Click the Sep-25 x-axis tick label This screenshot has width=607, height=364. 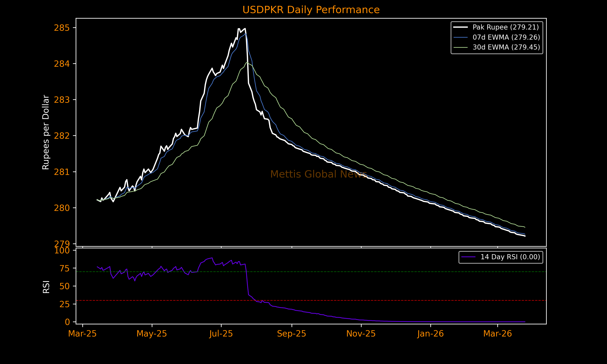(292, 334)
